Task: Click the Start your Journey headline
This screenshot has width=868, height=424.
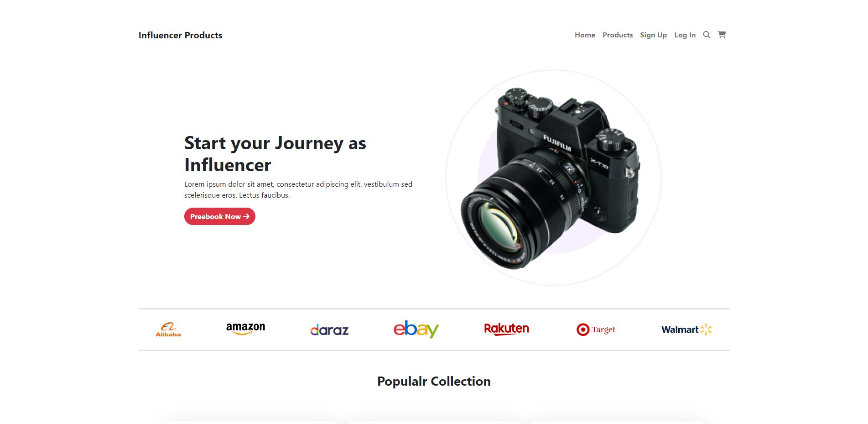Action: click(x=275, y=154)
